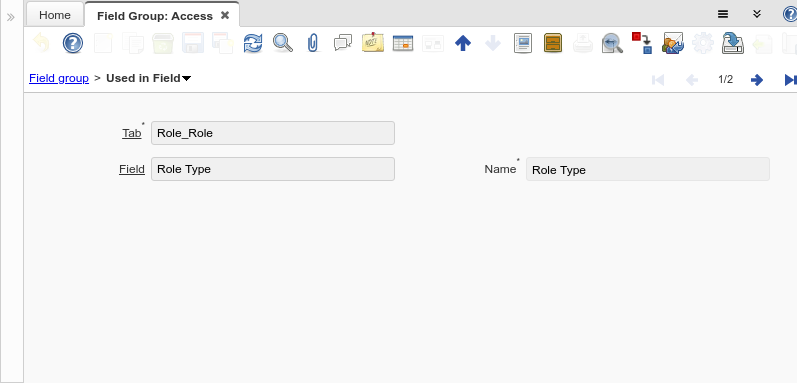Toggle grid view with the table icon
Viewport: 797px width, 383px height.
coord(403,43)
